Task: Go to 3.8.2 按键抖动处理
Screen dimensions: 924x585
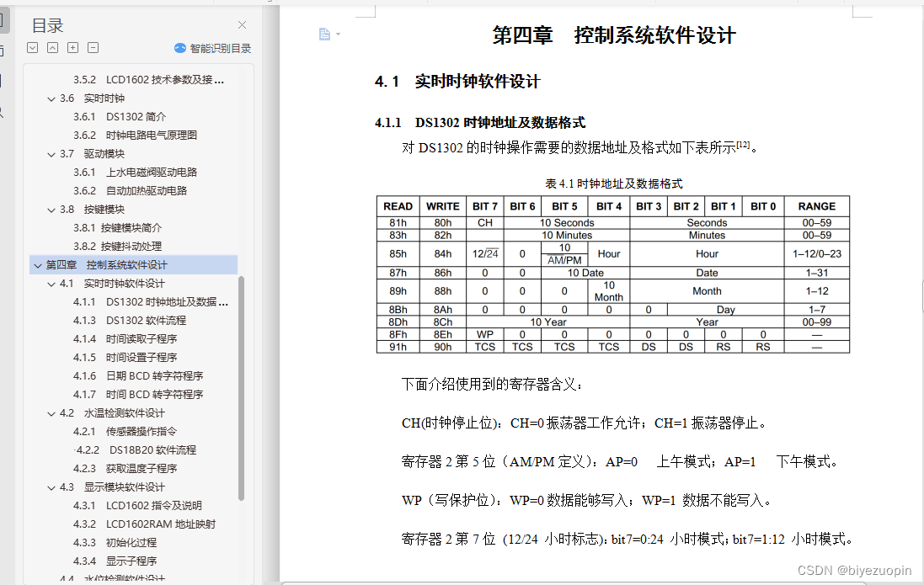Action: [x=117, y=247]
